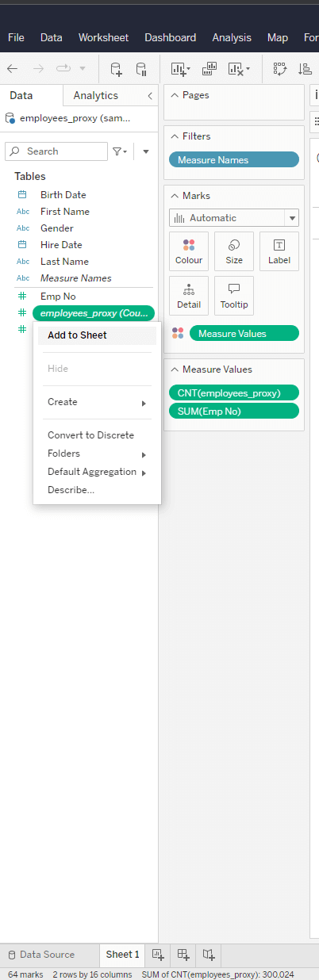This screenshot has width=319, height=980.
Task: Expand the Folders submenu
Action: pyautogui.click(x=97, y=454)
